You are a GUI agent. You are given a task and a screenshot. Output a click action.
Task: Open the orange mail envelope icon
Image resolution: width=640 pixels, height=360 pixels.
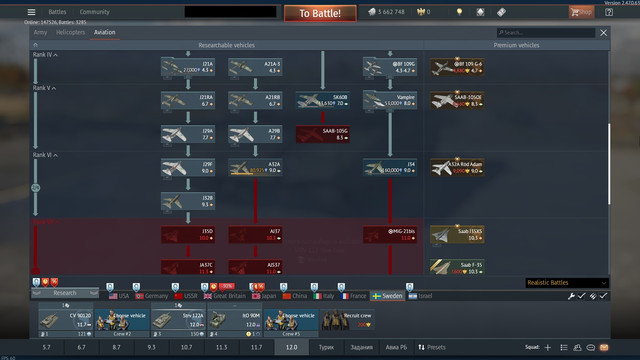[604, 347]
